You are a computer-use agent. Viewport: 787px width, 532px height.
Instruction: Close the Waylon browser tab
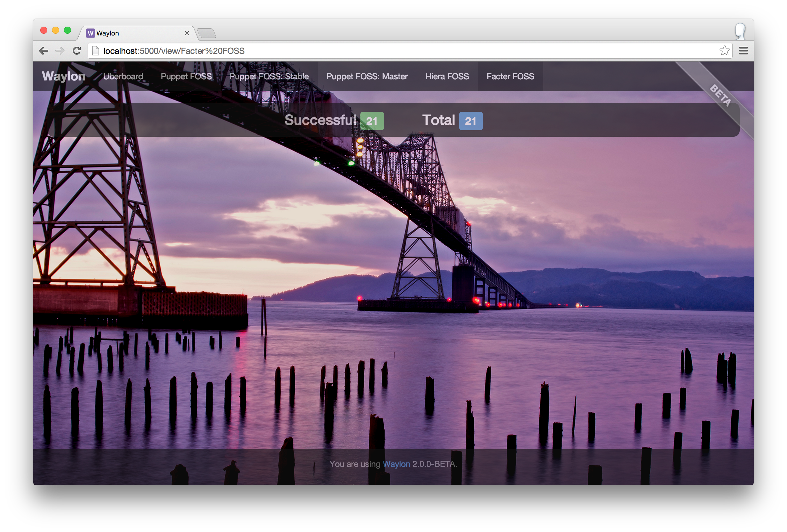(x=187, y=33)
